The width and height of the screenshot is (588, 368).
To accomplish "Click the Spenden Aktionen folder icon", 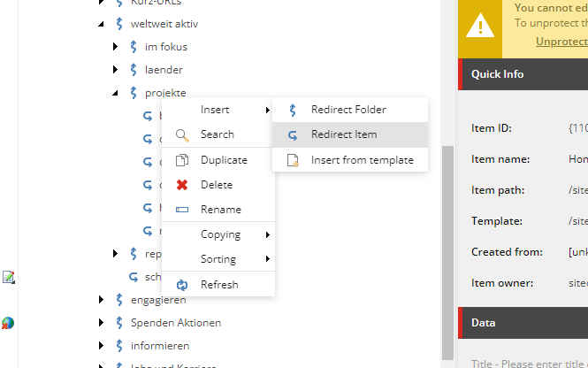I will (x=119, y=323).
